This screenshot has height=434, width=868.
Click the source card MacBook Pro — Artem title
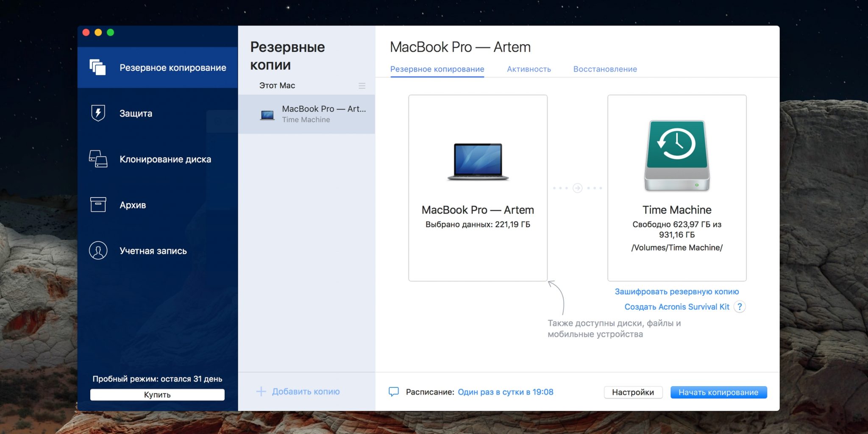pyautogui.click(x=478, y=210)
